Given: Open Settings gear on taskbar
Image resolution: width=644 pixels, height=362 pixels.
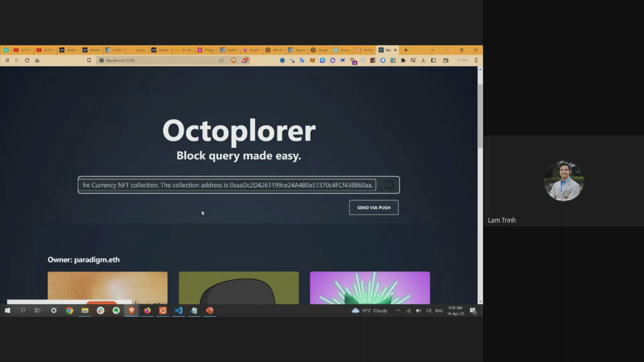Looking at the screenshot, I should [x=54, y=311].
